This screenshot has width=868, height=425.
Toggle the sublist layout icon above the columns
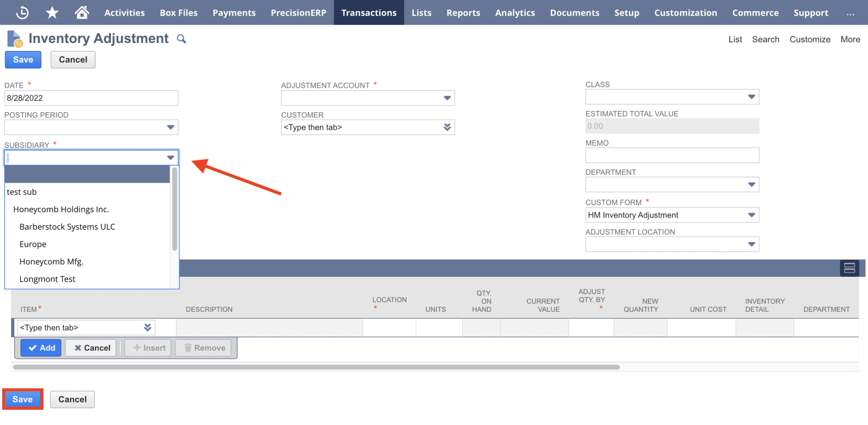[849, 268]
